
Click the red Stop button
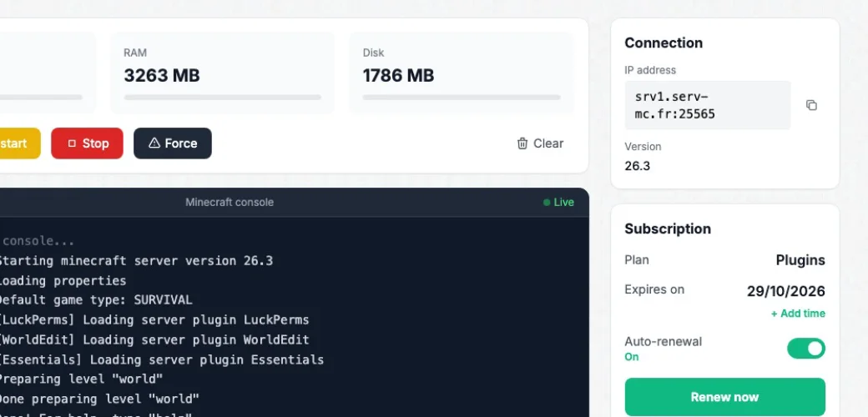[87, 143]
